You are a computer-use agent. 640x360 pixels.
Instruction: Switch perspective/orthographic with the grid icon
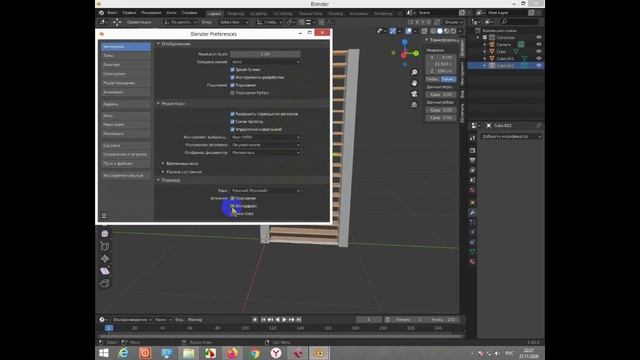pyautogui.click(x=414, y=104)
